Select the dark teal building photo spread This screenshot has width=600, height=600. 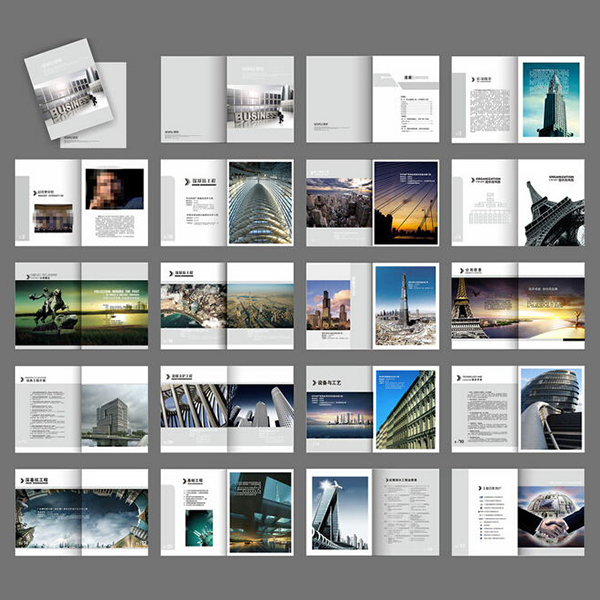coord(259,511)
